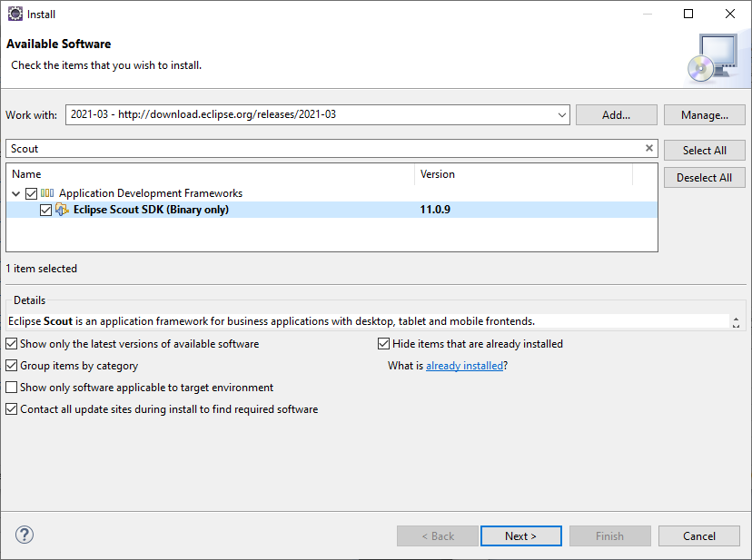
Task: Open the already installed link
Action: pyautogui.click(x=464, y=366)
